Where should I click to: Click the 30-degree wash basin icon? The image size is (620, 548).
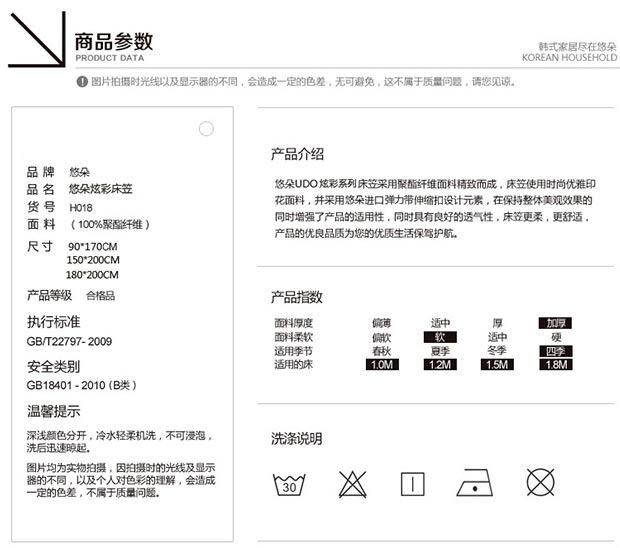[289, 484]
